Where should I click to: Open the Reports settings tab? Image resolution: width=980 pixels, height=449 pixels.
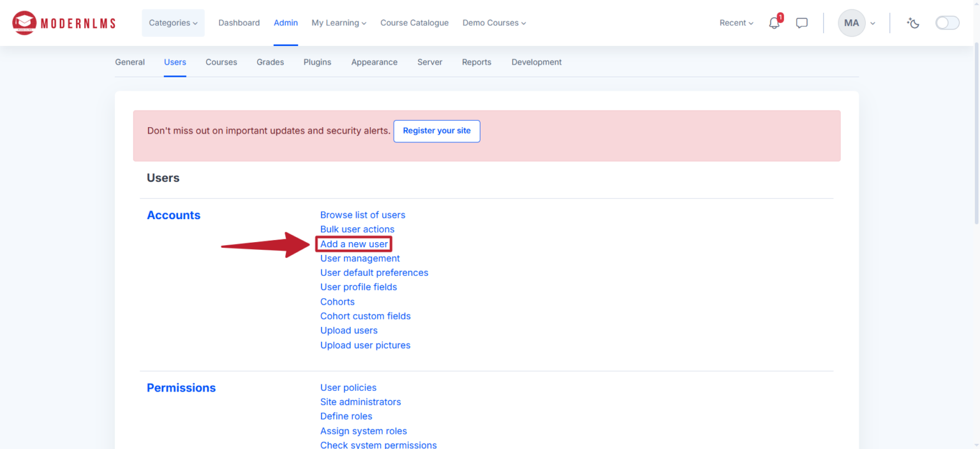pos(476,62)
